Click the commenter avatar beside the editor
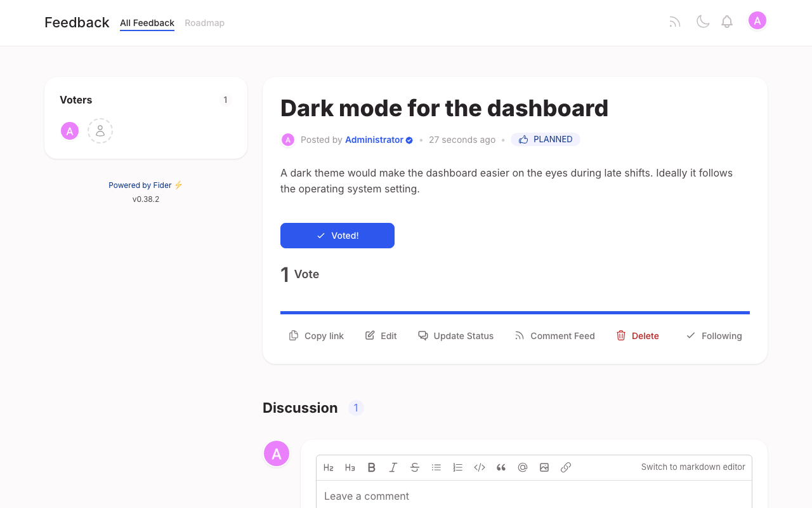The width and height of the screenshot is (812, 508). point(277,453)
